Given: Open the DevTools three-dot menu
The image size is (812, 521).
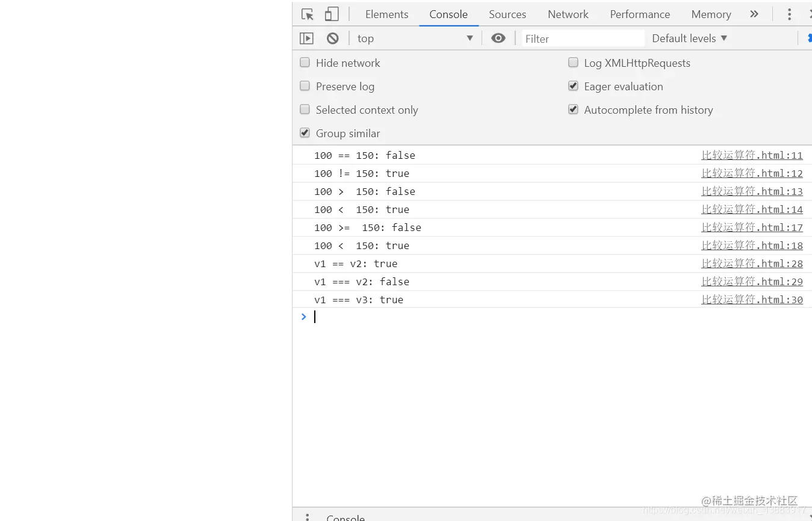Looking at the screenshot, I should tap(789, 14).
